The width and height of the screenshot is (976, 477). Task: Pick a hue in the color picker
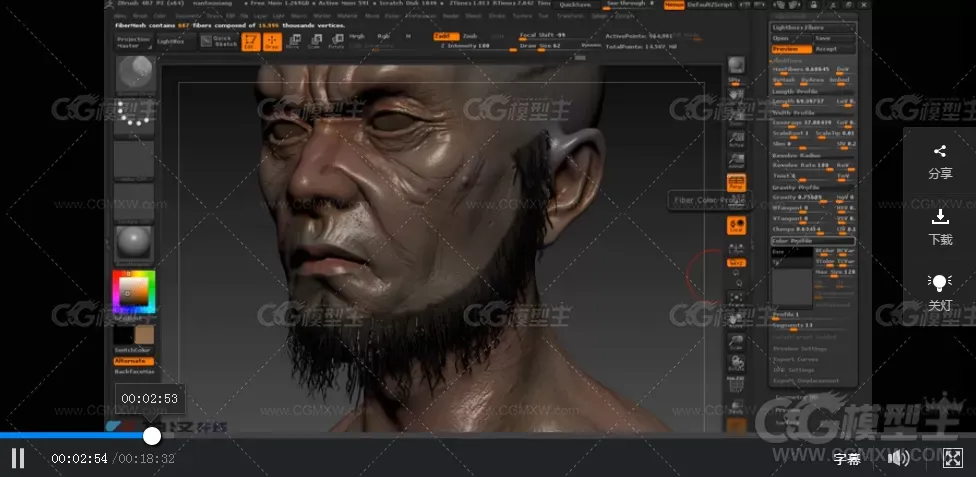point(134,291)
